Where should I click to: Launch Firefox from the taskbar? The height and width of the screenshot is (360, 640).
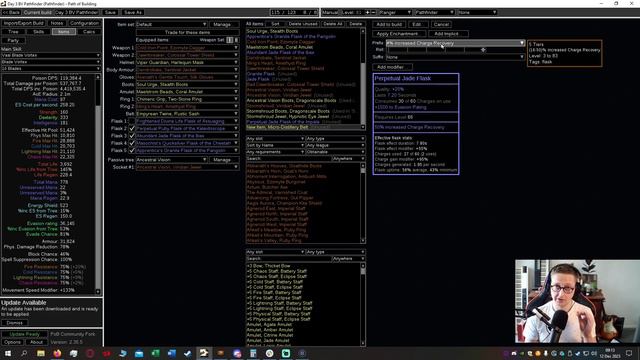point(57,353)
